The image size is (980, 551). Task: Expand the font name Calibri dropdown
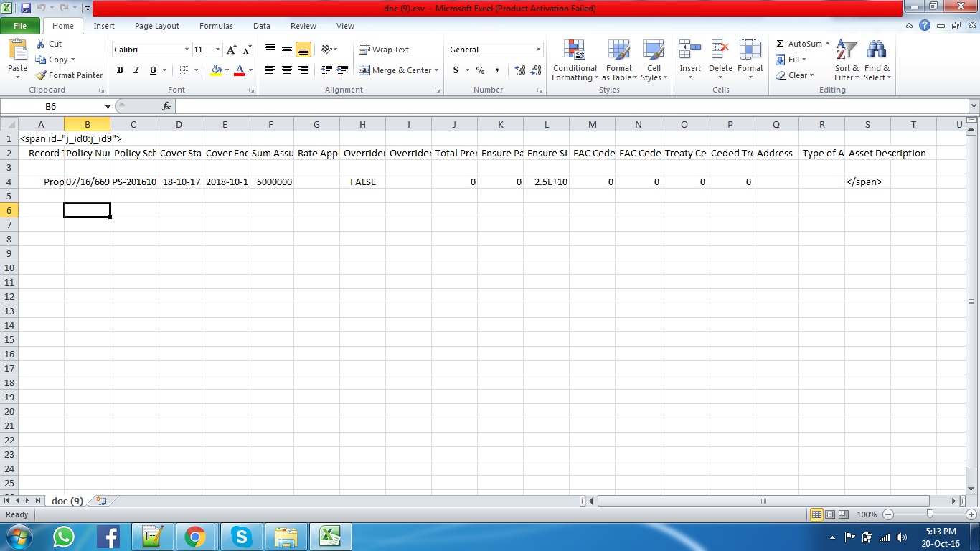point(187,50)
